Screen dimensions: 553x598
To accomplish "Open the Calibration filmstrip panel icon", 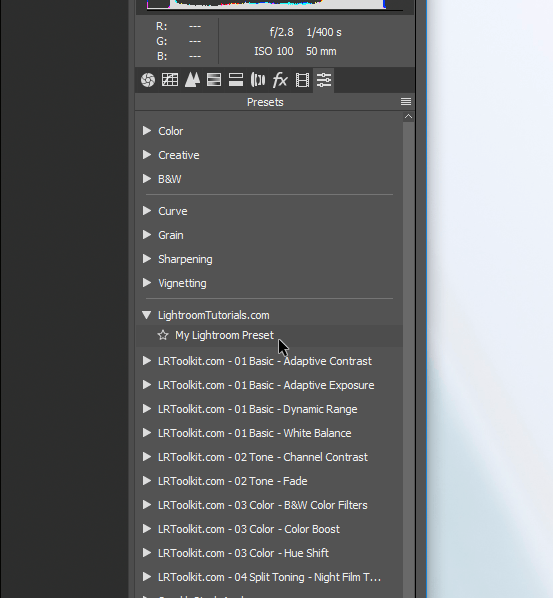I will [302, 80].
